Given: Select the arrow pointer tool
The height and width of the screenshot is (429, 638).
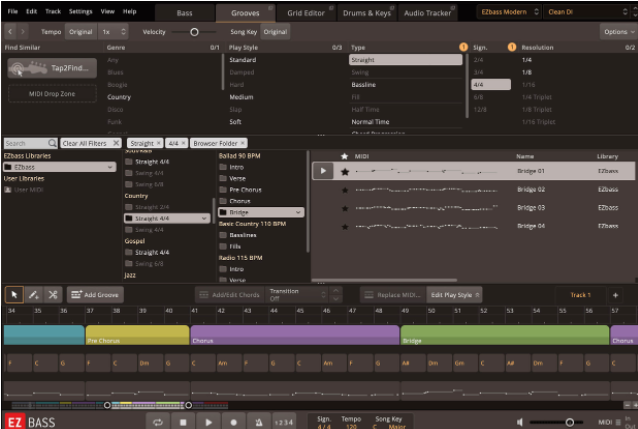Looking at the screenshot, I should point(14,295).
